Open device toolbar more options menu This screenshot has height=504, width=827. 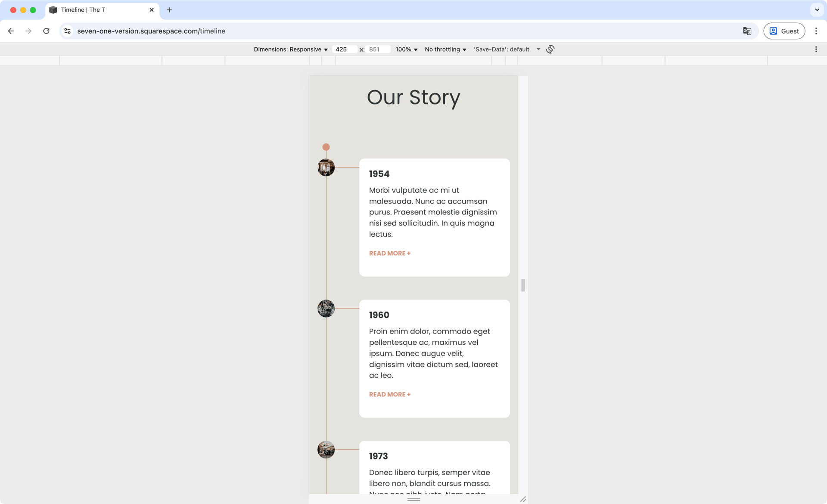coord(816,49)
